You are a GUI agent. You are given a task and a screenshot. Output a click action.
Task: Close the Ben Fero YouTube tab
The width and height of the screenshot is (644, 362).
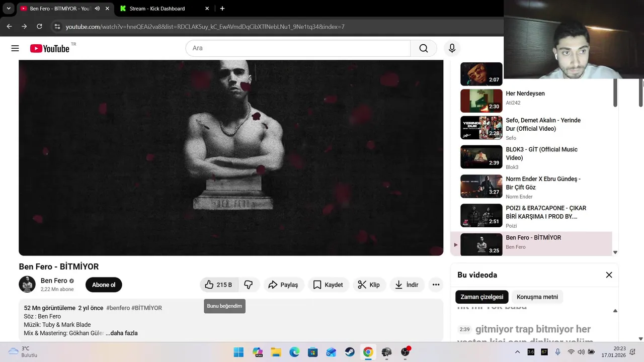click(x=107, y=9)
